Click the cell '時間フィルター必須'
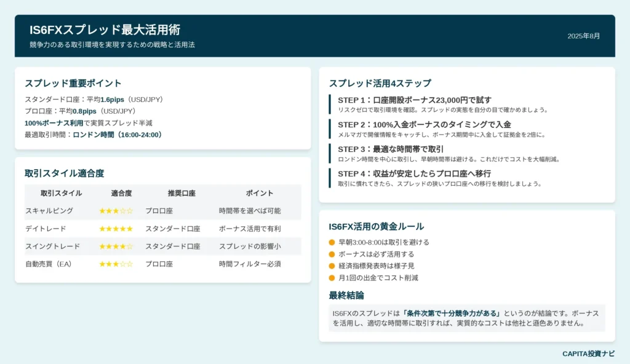This screenshot has width=630, height=364. click(x=250, y=264)
